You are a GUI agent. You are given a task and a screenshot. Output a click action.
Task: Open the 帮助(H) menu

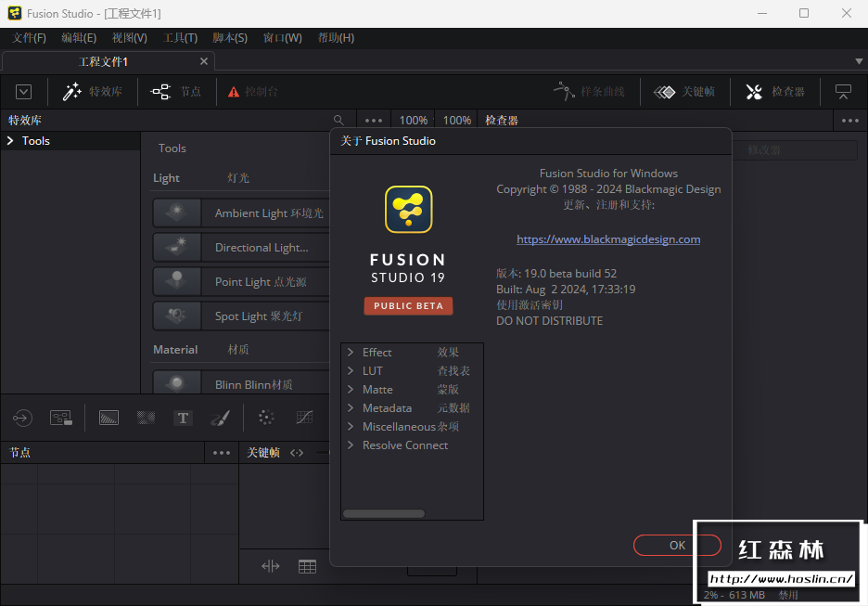pos(336,38)
